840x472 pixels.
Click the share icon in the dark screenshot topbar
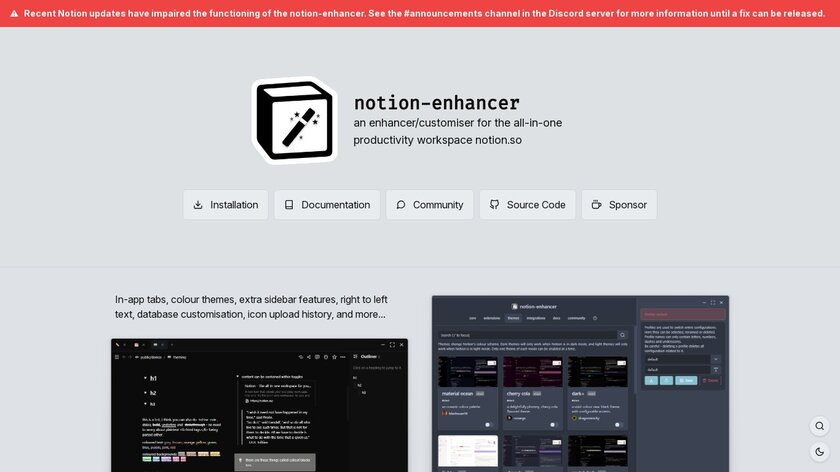point(309,357)
